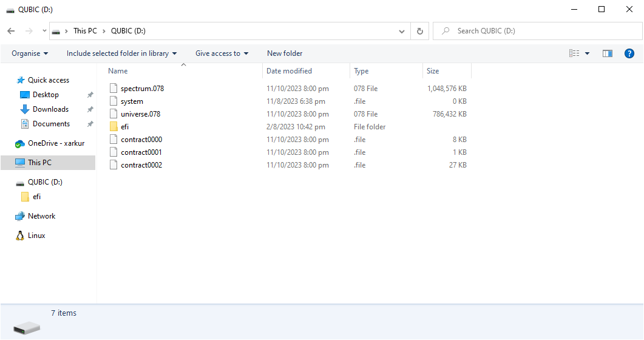Select the contract0000 file icon
The image size is (644, 340).
tap(114, 139)
